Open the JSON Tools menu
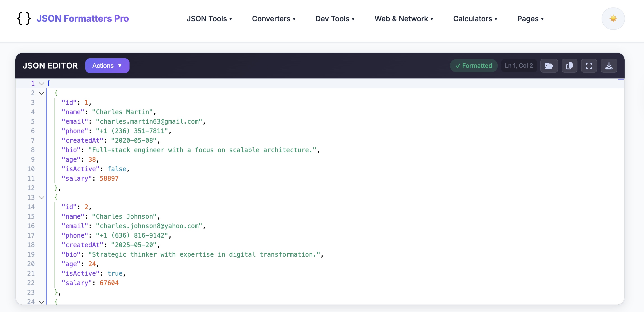 pyautogui.click(x=209, y=19)
